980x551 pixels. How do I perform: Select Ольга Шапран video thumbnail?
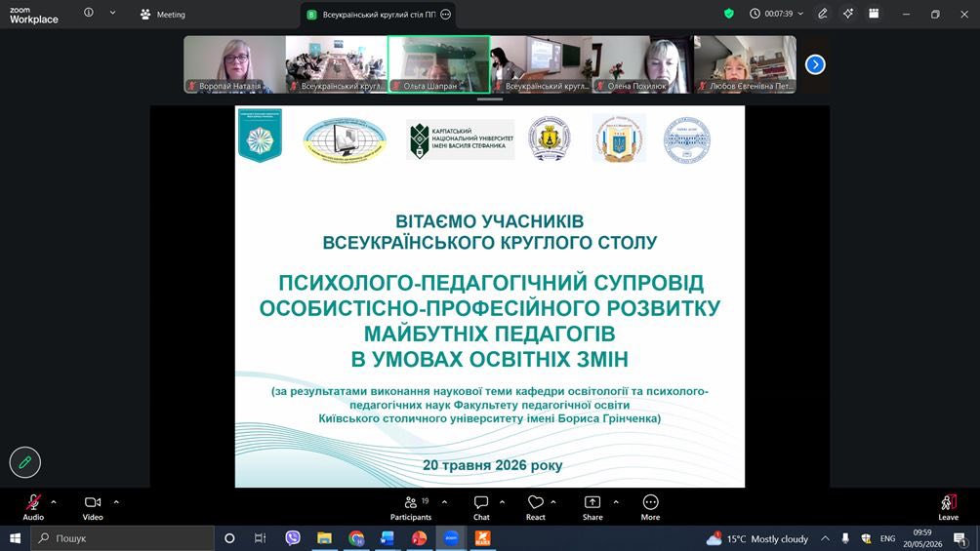point(438,64)
